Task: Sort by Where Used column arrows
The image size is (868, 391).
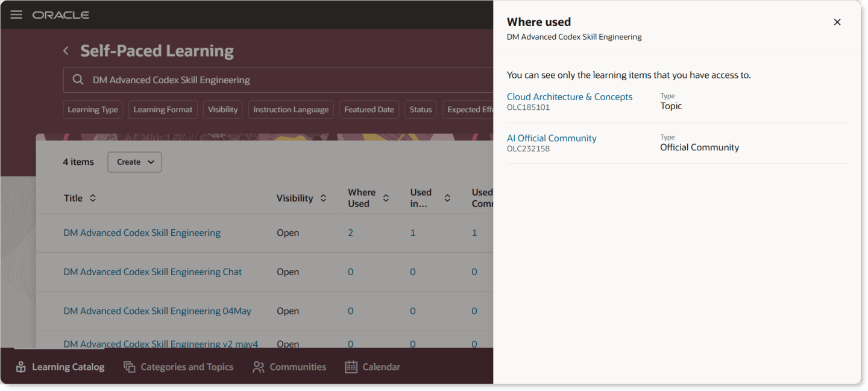Action: point(386,198)
